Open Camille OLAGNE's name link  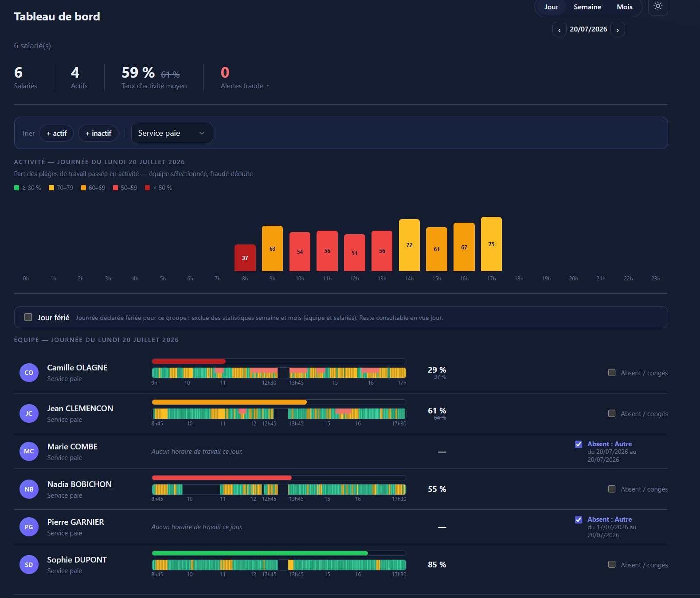78,368
